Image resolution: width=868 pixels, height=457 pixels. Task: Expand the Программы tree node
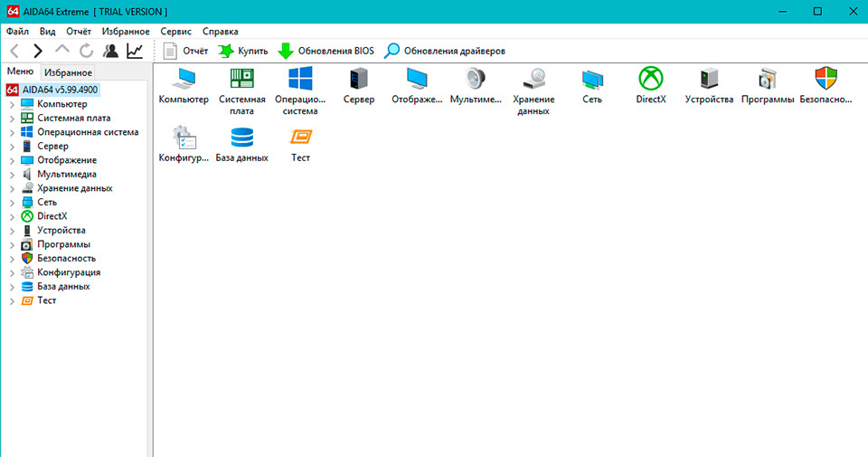pyautogui.click(x=12, y=244)
